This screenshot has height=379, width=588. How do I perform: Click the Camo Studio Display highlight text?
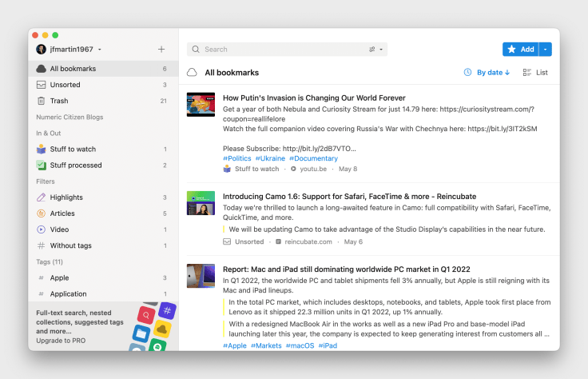pyautogui.click(x=387, y=229)
